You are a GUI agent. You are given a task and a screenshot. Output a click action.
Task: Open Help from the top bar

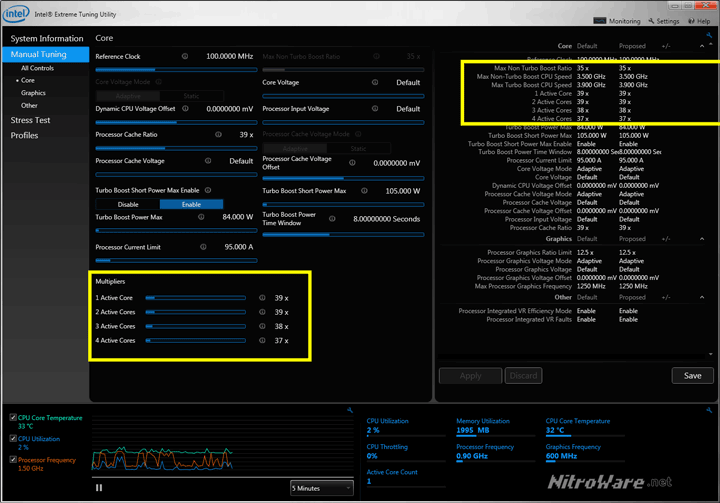tap(699, 21)
